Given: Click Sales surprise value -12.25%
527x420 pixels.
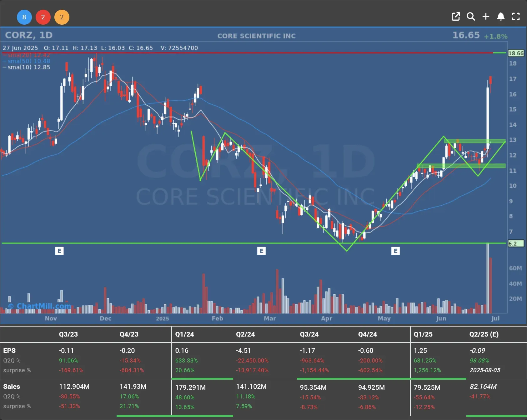Looking at the screenshot, I should (424, 407).
